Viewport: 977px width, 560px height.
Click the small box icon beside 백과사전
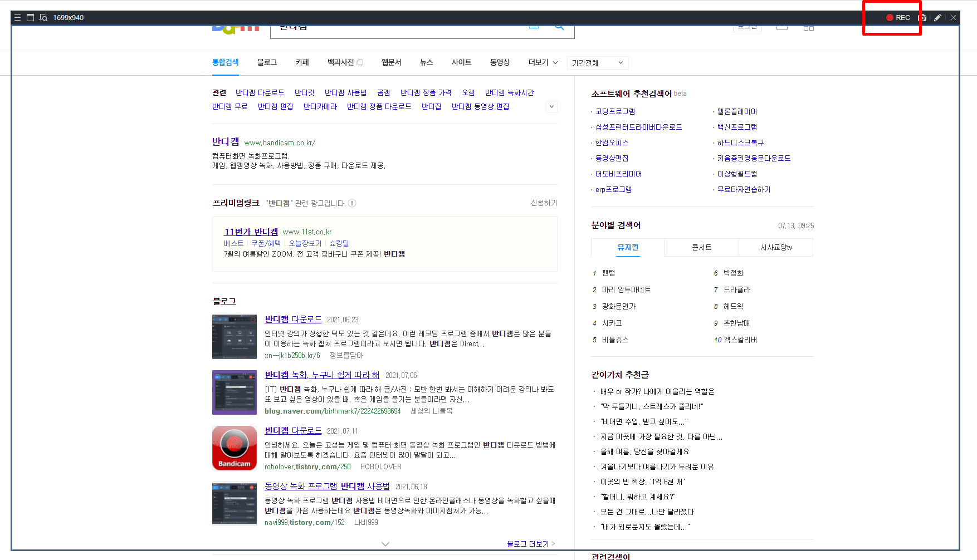360,62
